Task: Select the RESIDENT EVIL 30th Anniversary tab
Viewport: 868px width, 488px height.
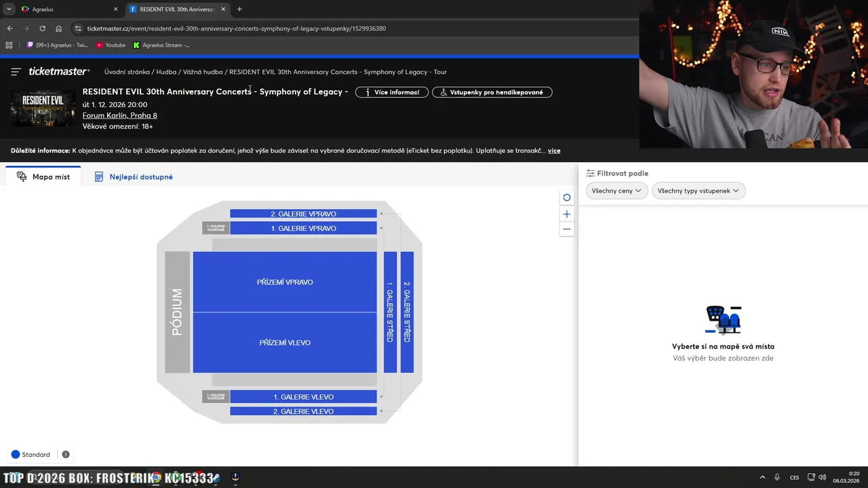Action: pos(176,9)
